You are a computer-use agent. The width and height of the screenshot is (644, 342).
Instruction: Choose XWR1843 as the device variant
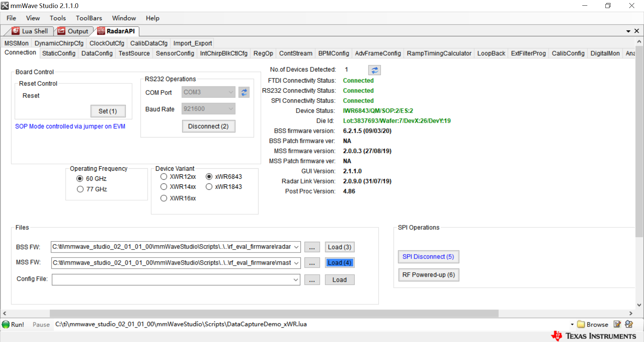[209, 187]
